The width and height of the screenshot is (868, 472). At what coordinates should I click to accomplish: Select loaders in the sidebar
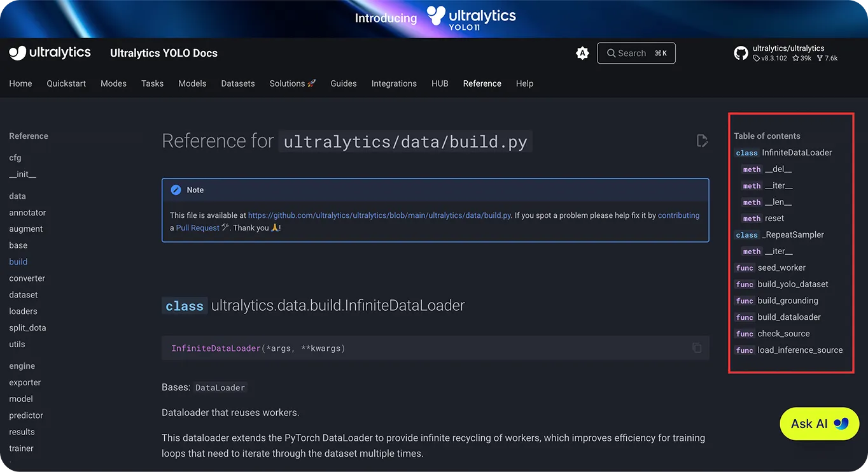point(23,311)
